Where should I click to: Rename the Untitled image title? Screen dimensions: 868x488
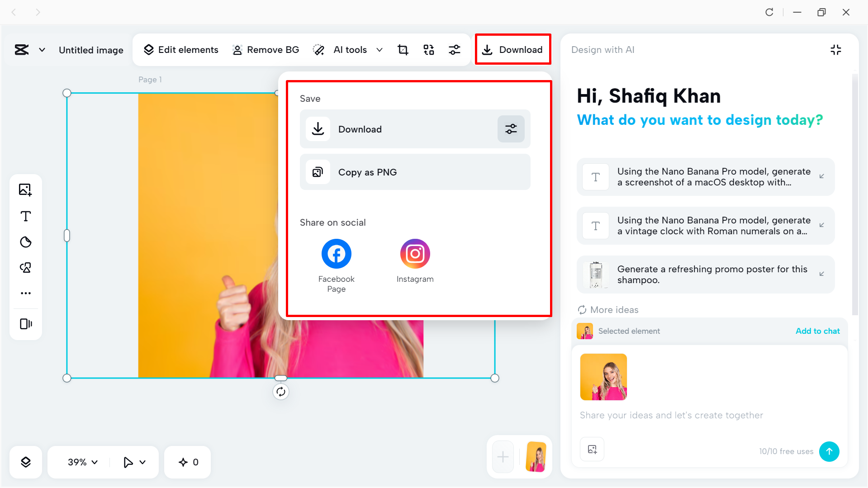[91, 50]
